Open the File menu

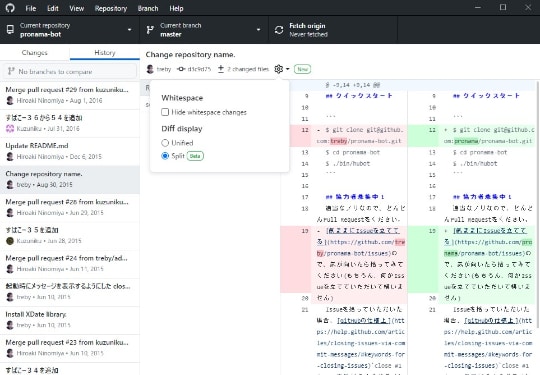[31, 8]
